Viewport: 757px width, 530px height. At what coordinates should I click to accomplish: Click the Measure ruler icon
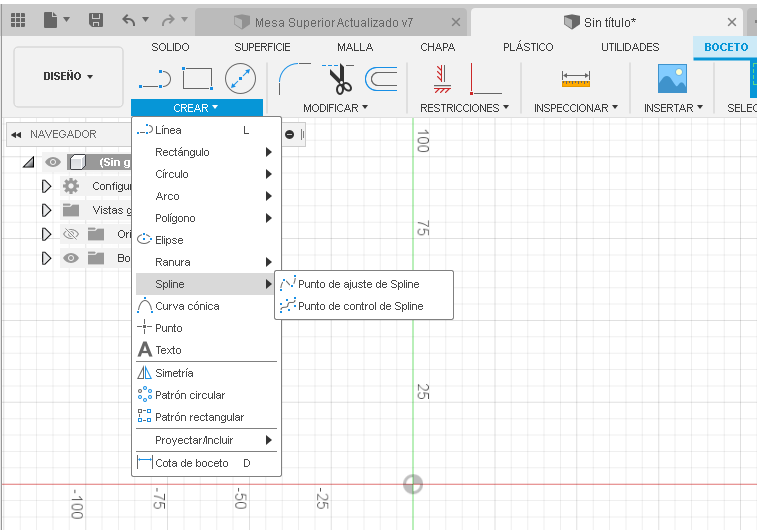point(575,79)
